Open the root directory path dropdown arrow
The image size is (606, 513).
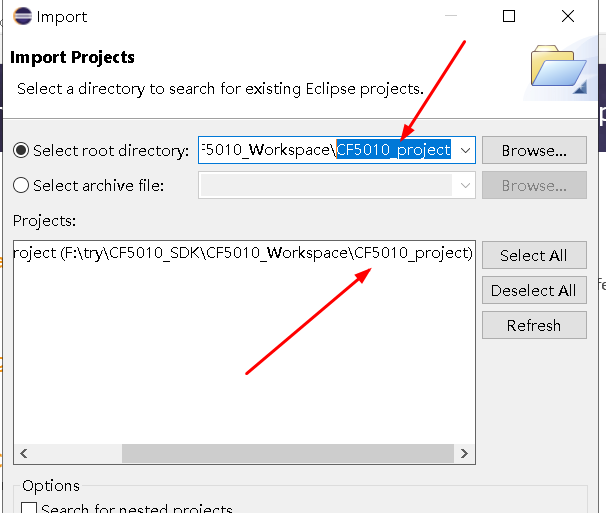point(465,150)
